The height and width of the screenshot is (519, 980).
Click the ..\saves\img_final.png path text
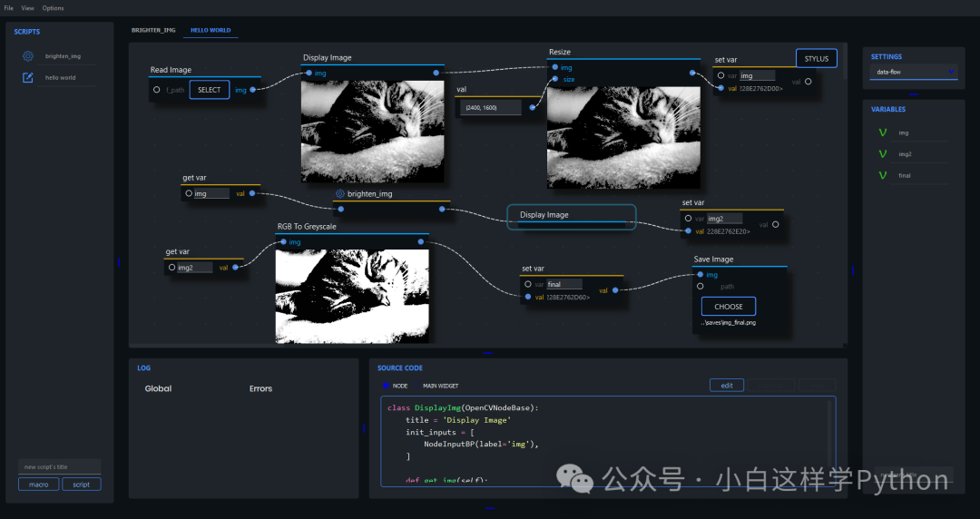pyautogui.click(x=729, y=323)
